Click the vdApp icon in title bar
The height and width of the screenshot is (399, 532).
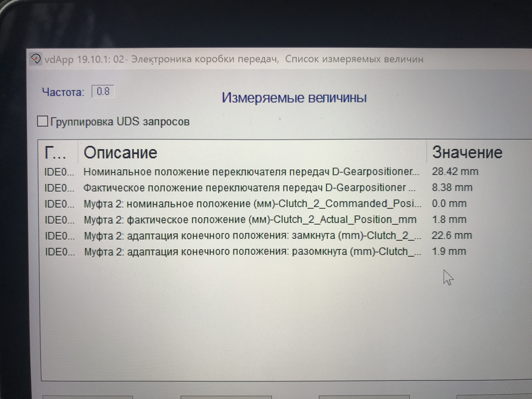36,59
